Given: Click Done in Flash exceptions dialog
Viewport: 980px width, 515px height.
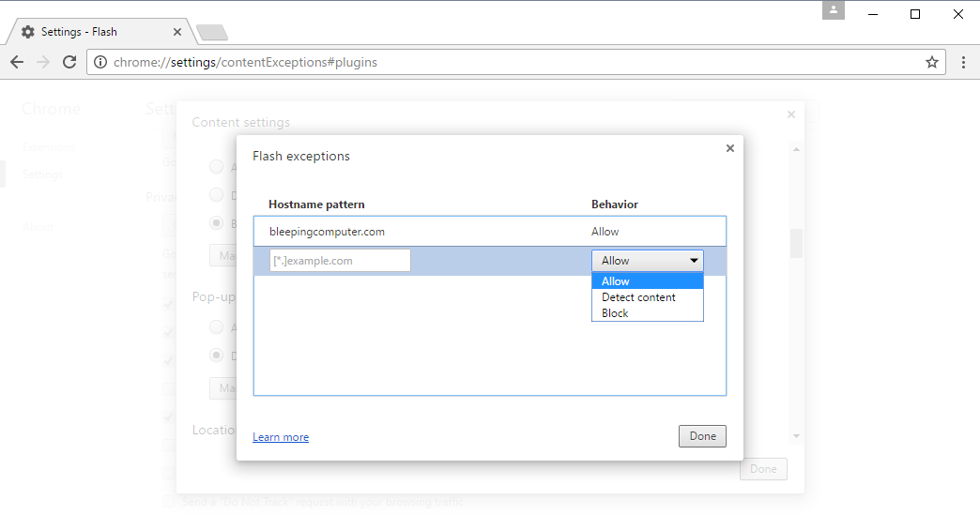Looking at the screenshot, I should 702,436.
